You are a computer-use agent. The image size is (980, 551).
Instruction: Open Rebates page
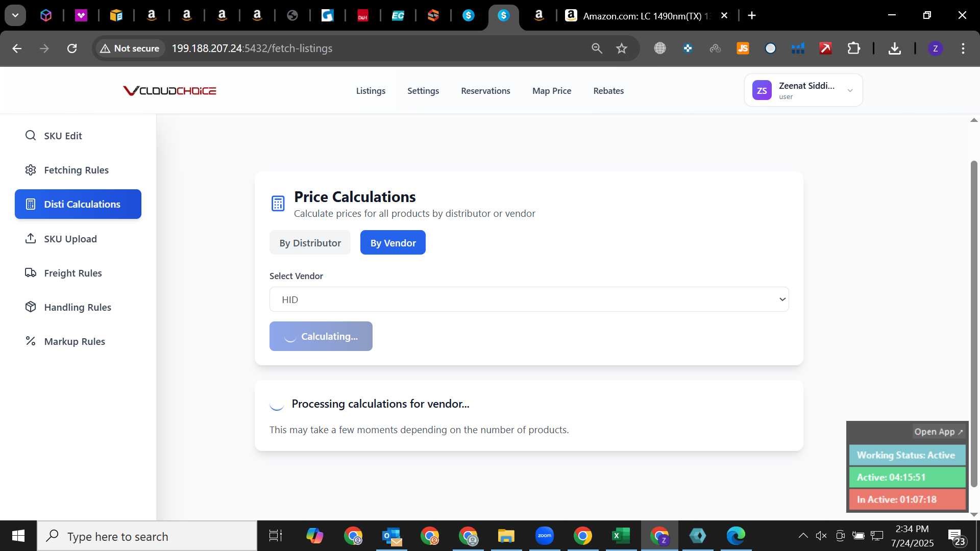[608, 91]
